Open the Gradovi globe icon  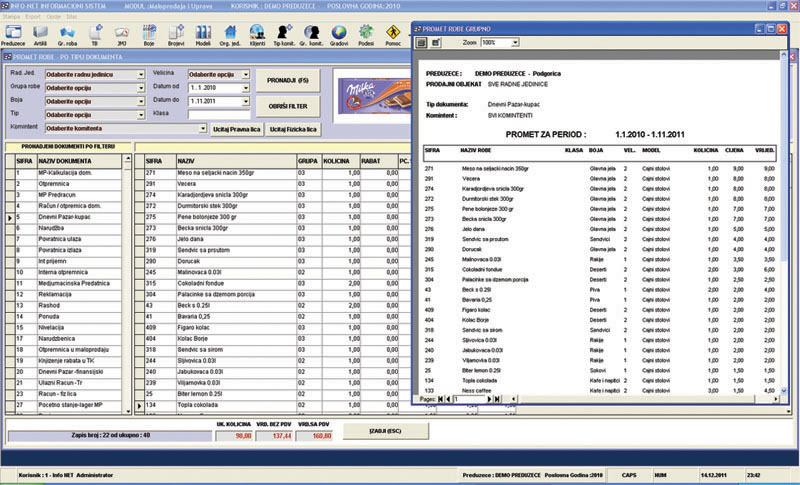tap(339, 36)
